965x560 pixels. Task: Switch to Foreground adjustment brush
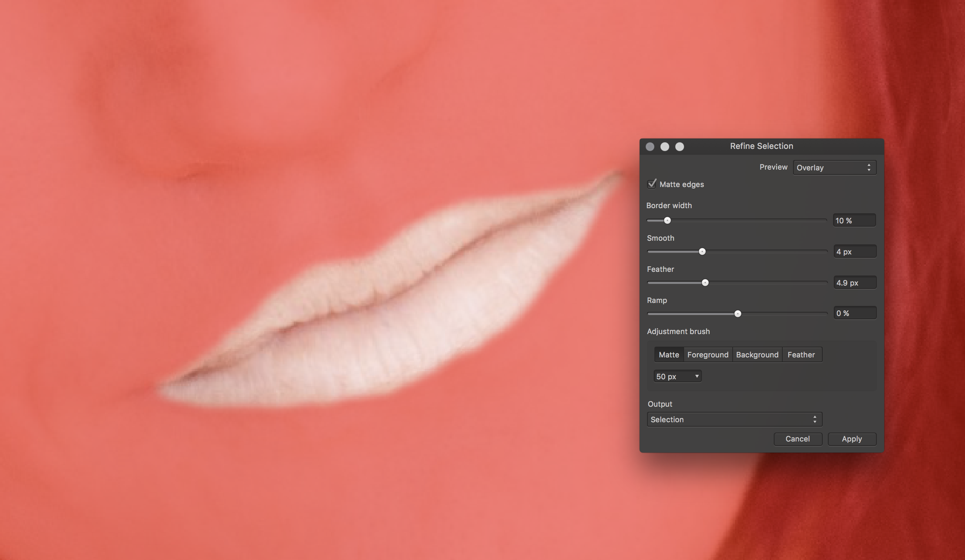pos(708,355)
